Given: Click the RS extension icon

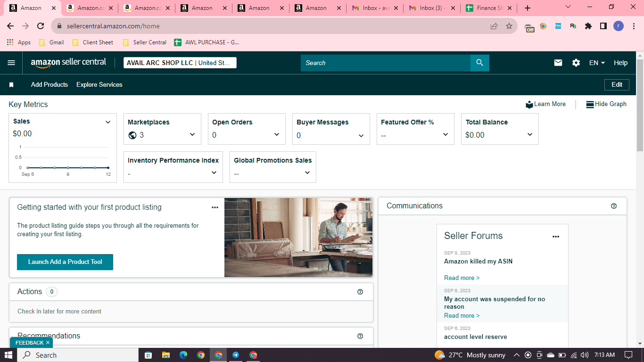Looking at the screenshot, I should click(x=573, y=26).
